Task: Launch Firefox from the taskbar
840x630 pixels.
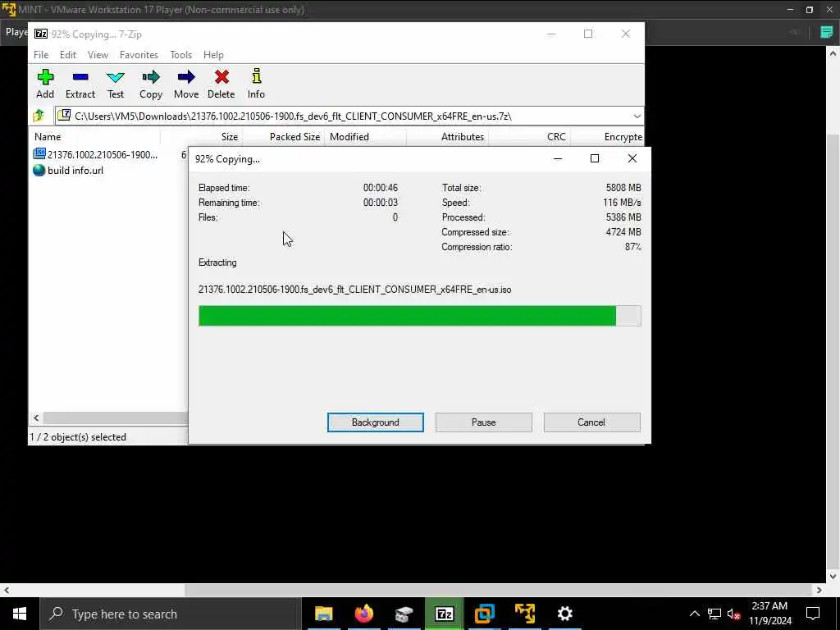Action: tap(363, 614)
